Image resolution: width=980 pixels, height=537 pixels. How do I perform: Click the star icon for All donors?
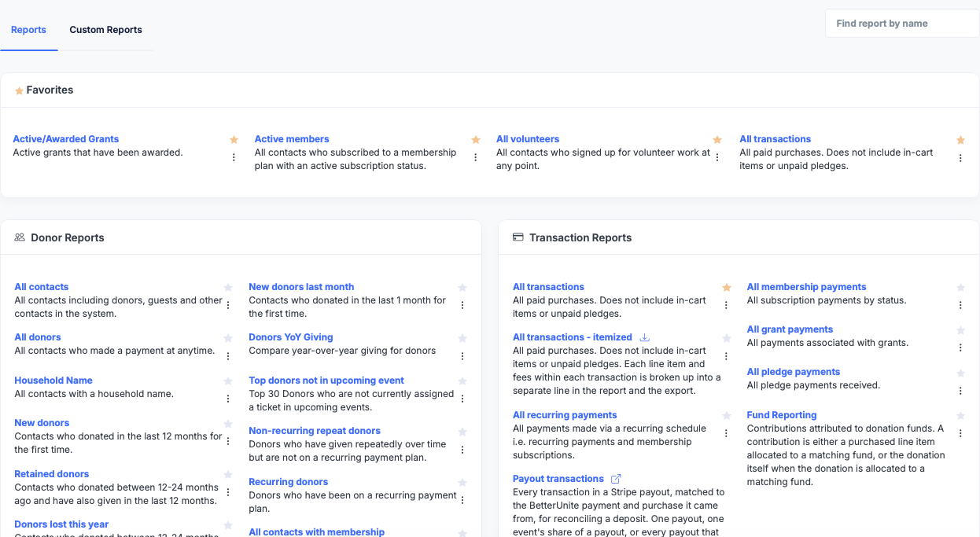pos(228,338)
